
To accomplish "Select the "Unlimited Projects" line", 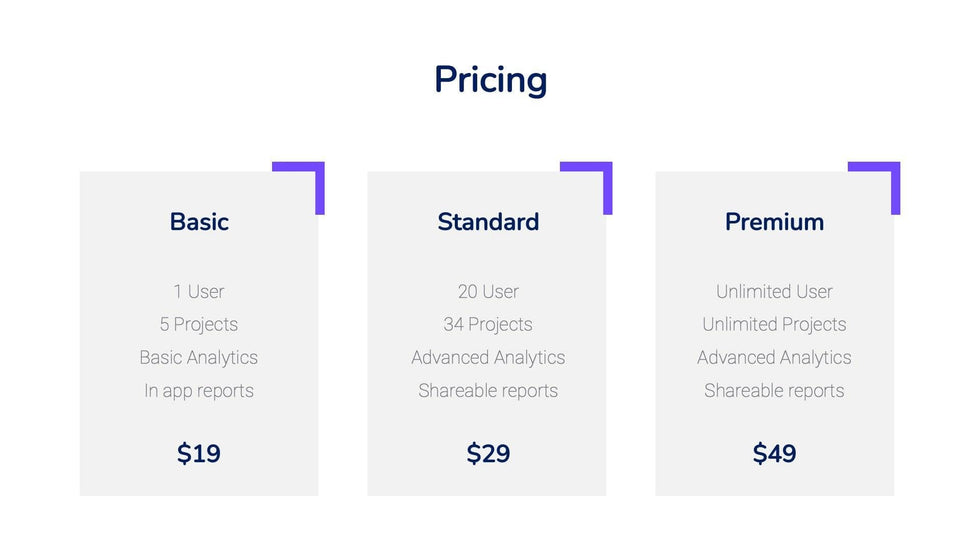I will pos(774,325).
